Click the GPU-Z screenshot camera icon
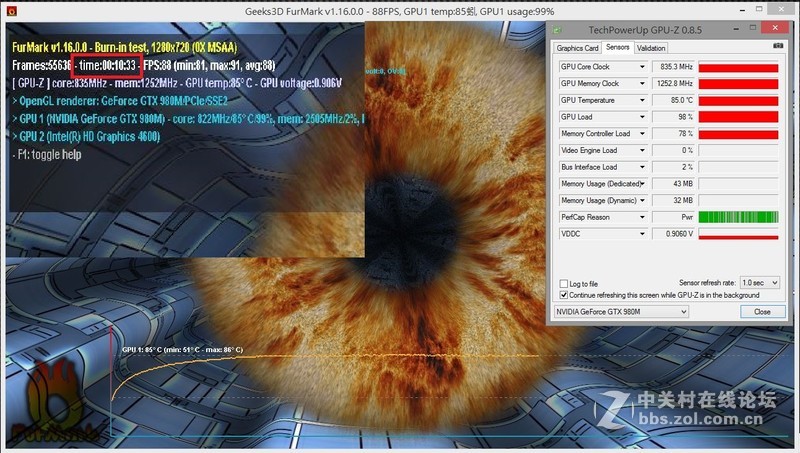Image resolution: width=800 pixels, height=453 pixels. [x=777, y=47]
